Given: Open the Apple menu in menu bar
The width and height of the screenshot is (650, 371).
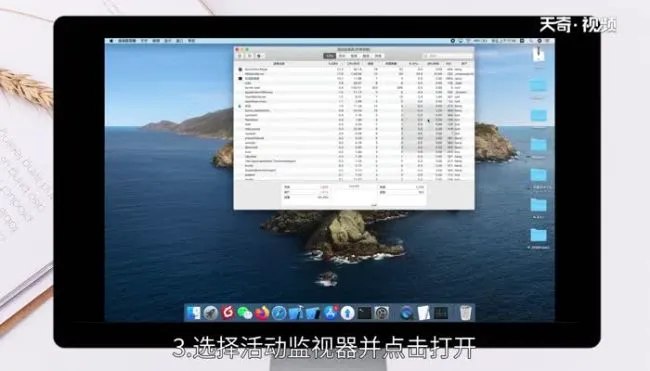Looking at the screenshot, I should point(111,41).
